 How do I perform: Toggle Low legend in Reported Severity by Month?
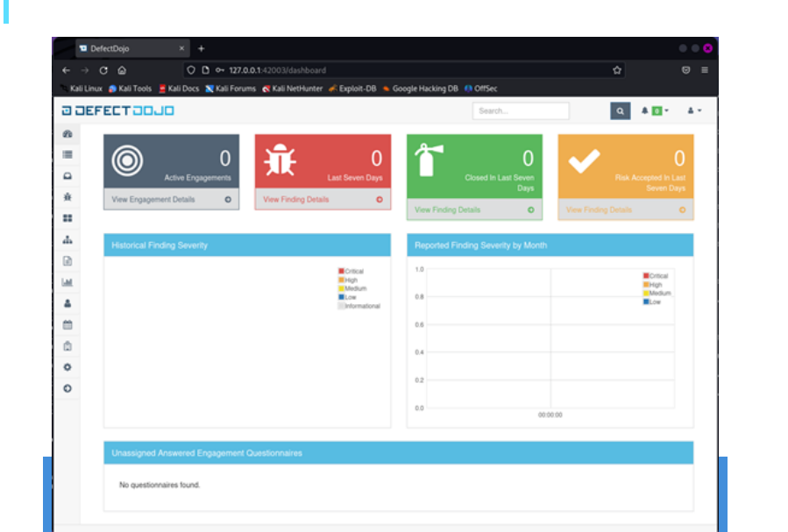coord(652,301)
